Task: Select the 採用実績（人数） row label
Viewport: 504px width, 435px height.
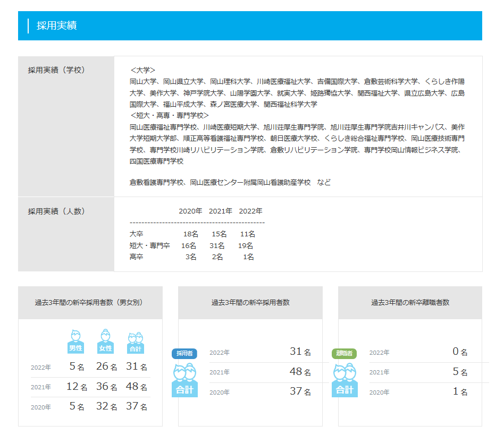Action: 56,211
